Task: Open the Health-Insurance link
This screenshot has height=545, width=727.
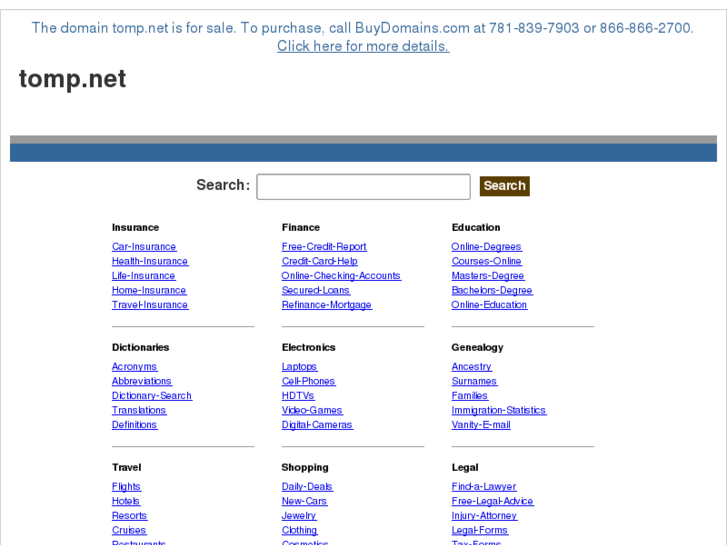Action: [150, 261]
